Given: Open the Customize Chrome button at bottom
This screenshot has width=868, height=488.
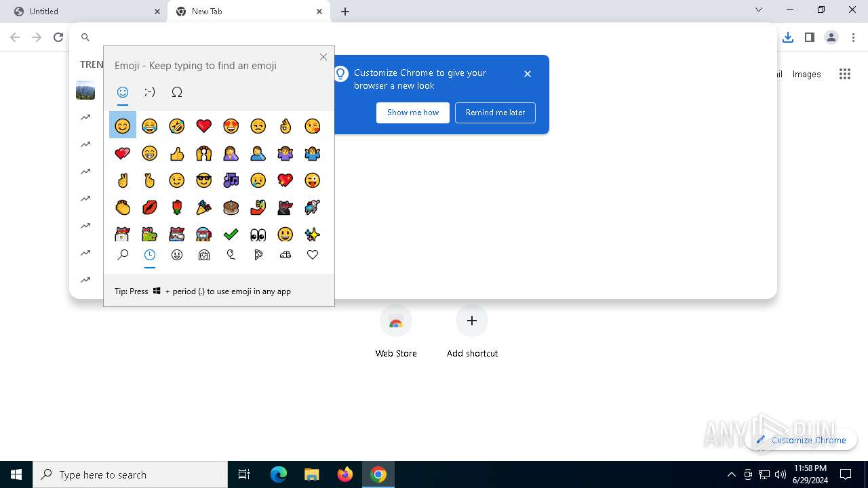Looking at the screenshot, I should pos(801,440).
